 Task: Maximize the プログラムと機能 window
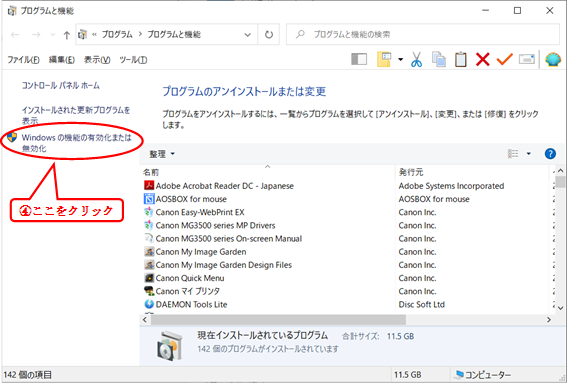517,10
